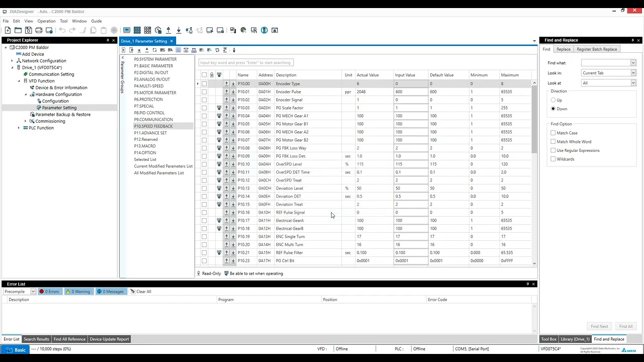Open the File menu
This screenshot has width=644, height=362.
pos(6,21)
